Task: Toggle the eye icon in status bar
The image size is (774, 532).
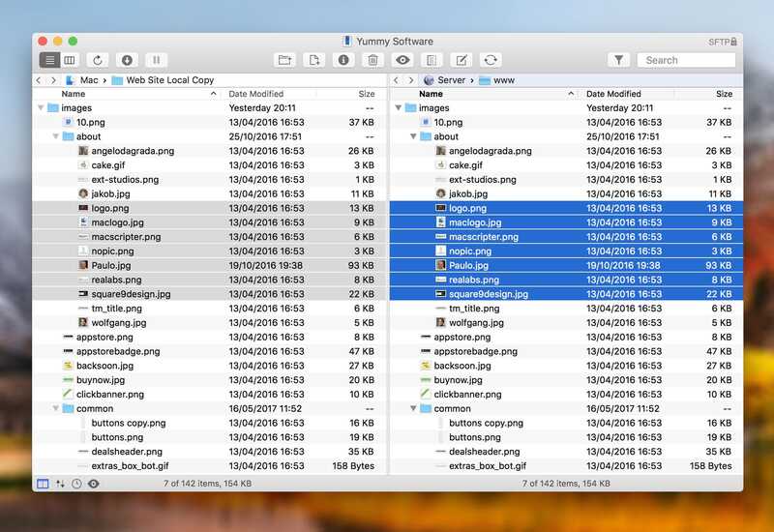Action: tap(93, 484)
